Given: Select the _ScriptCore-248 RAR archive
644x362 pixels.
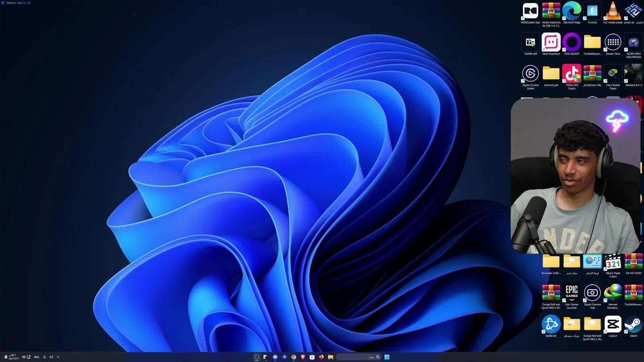Looking at the screenshot, I should (x=592, y=76).
